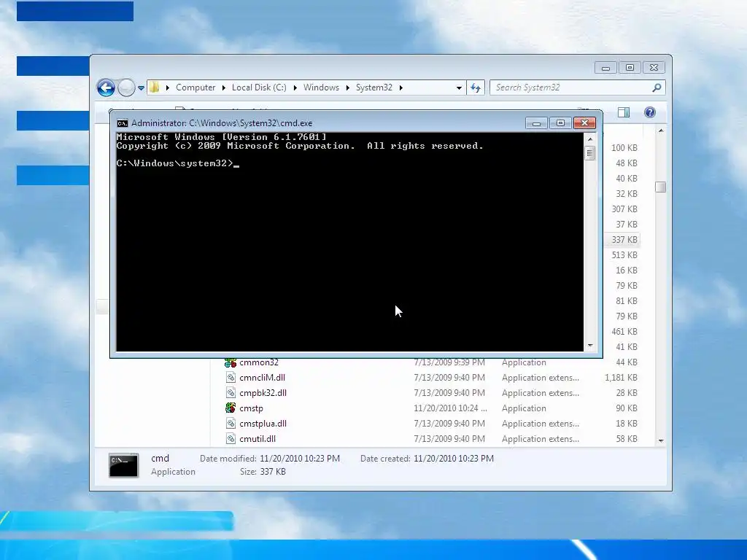Select the cmpbk32.dll file icon

231,393
